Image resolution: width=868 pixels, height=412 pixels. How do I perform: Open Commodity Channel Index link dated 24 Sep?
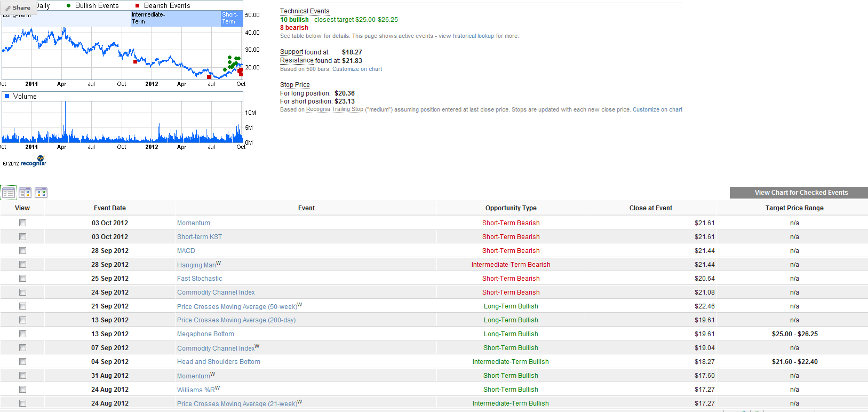(x=216, y=292)
